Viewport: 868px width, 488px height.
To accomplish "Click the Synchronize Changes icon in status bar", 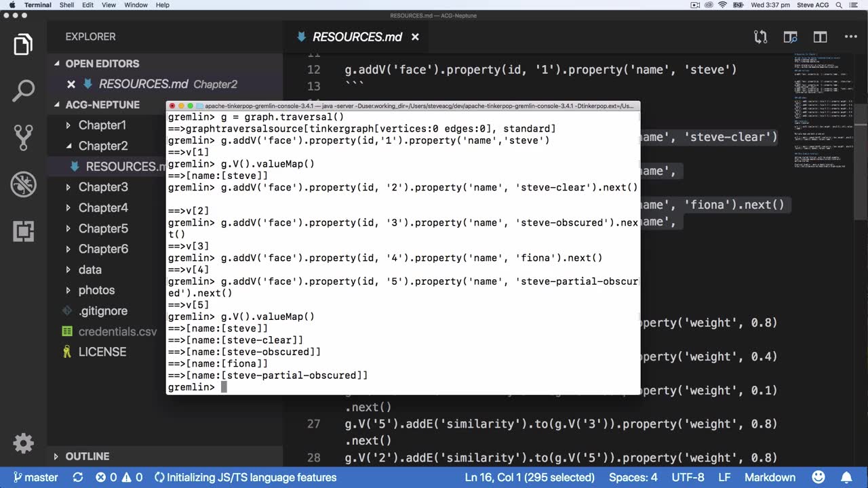I will coord(78,477).
